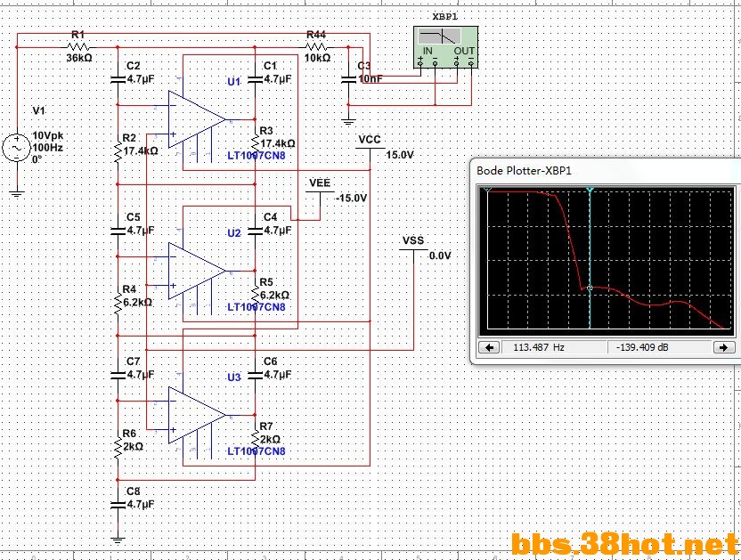Click the LT1007CN8 label under U1
This screenshot has width=741, height=560.
[256, 156]
